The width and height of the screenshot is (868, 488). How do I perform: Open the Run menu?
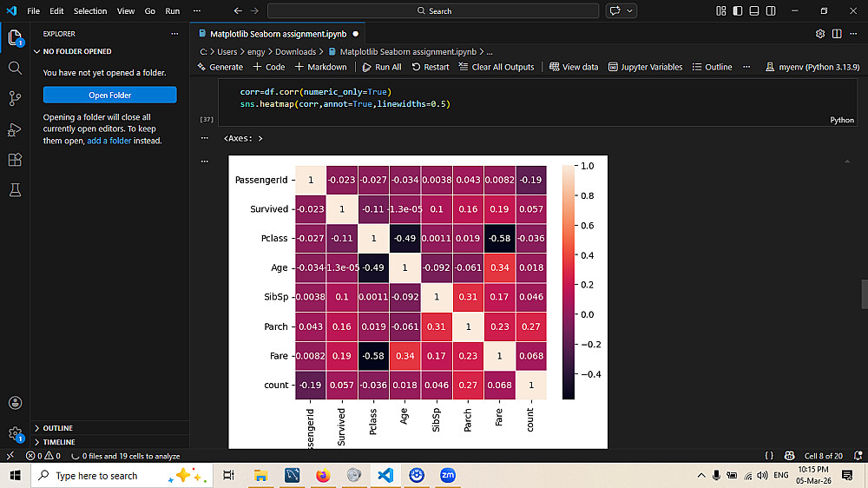click(x=173, y=11)
